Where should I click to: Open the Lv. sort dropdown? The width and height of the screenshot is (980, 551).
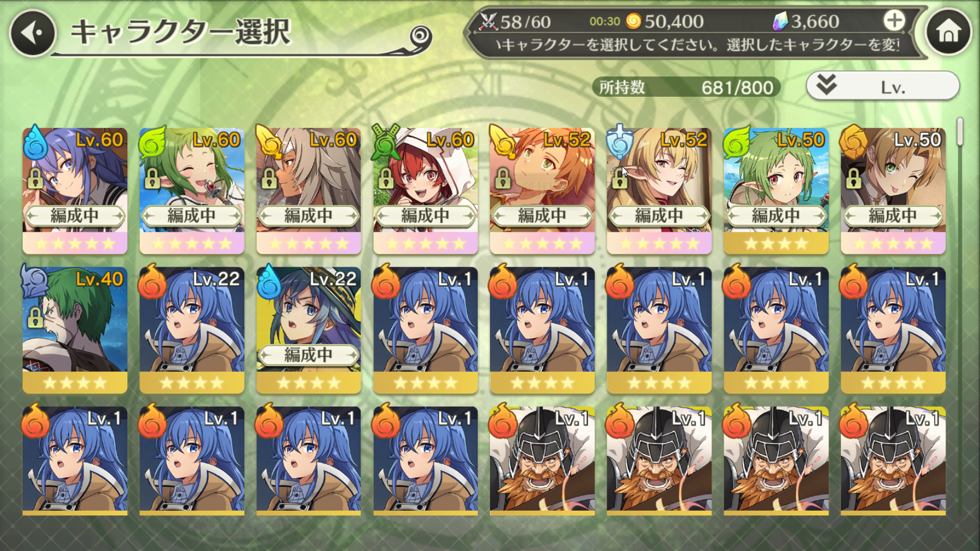click(883, 86)
